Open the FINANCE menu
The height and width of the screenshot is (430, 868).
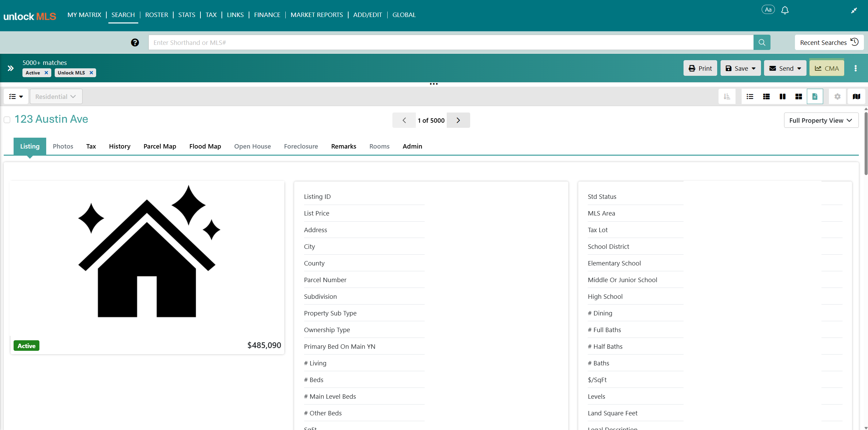pos(267,15)
